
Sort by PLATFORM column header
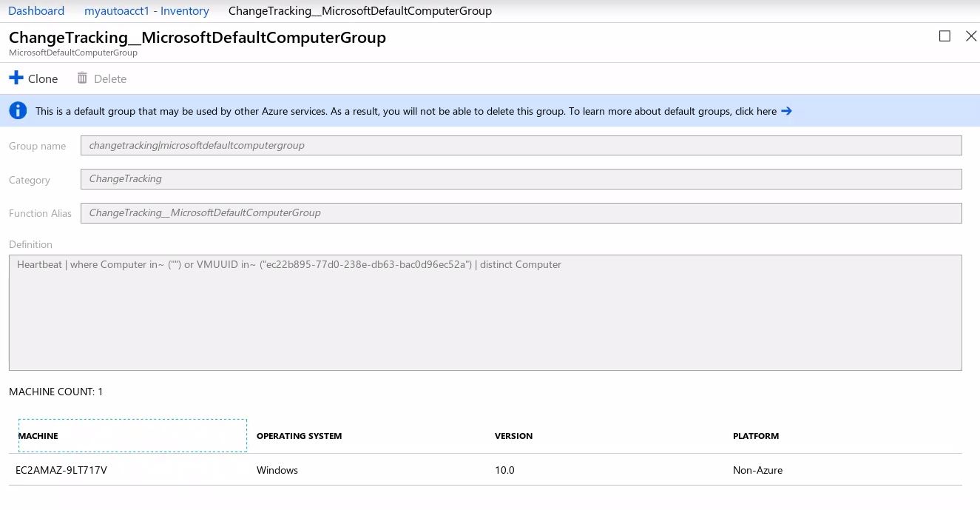click(755, 436)
